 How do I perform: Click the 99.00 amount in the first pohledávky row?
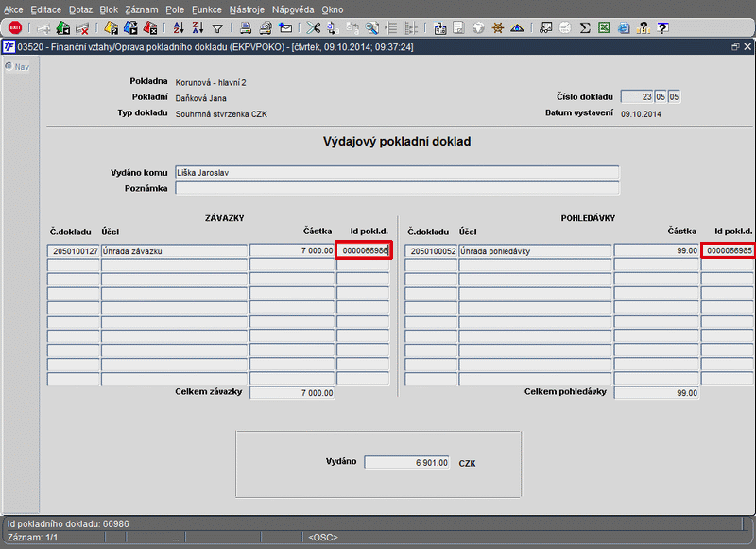click(x=656, y=250)
